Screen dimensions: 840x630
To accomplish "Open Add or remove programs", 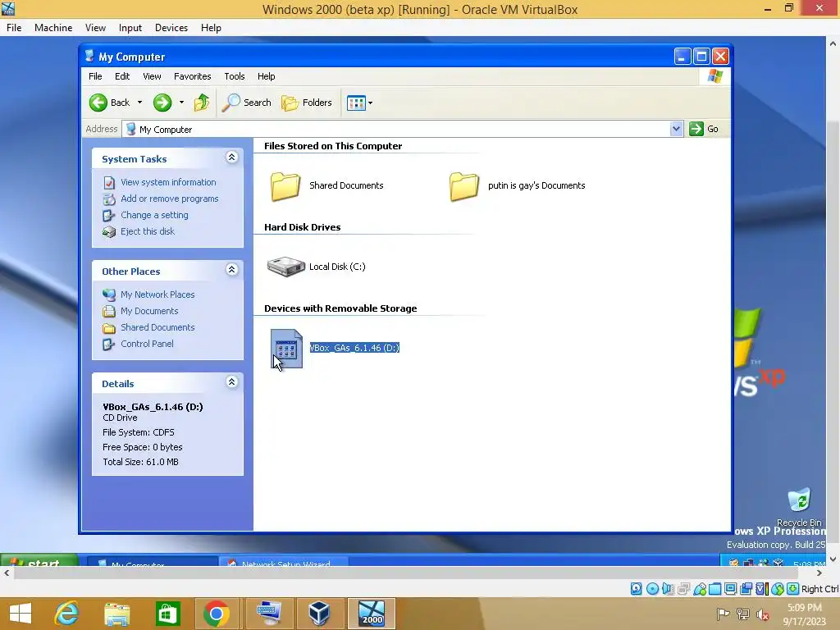I will point(169,199).
